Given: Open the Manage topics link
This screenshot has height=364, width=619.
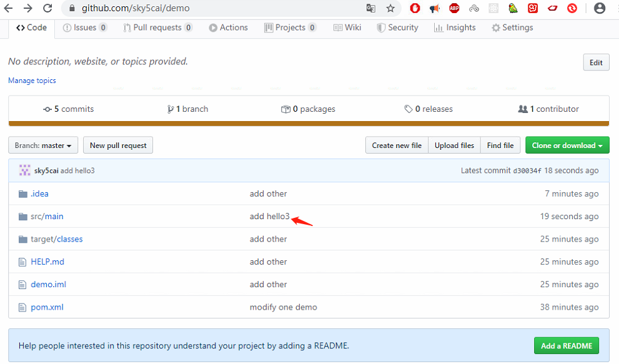Looking at the screenshot, I should tap(31, 81).
